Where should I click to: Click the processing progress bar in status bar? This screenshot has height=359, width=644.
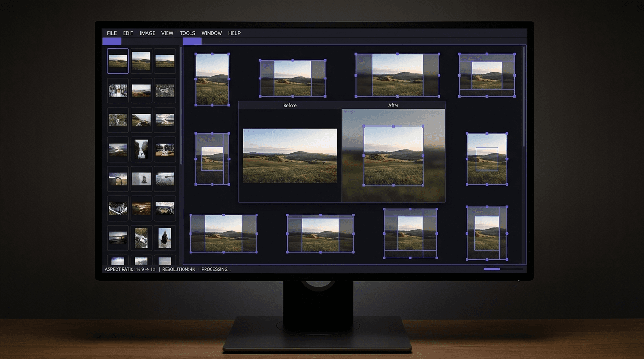(503, 269)
